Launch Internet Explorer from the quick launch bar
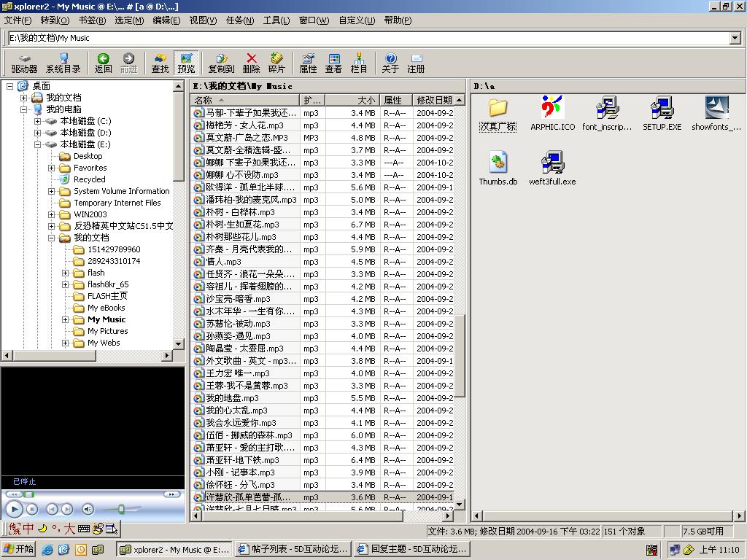 pos(47,550)
